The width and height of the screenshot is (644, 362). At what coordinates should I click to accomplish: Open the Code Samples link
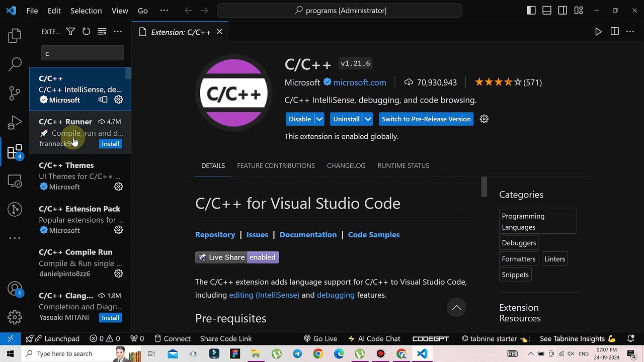[x=374, y=235]
